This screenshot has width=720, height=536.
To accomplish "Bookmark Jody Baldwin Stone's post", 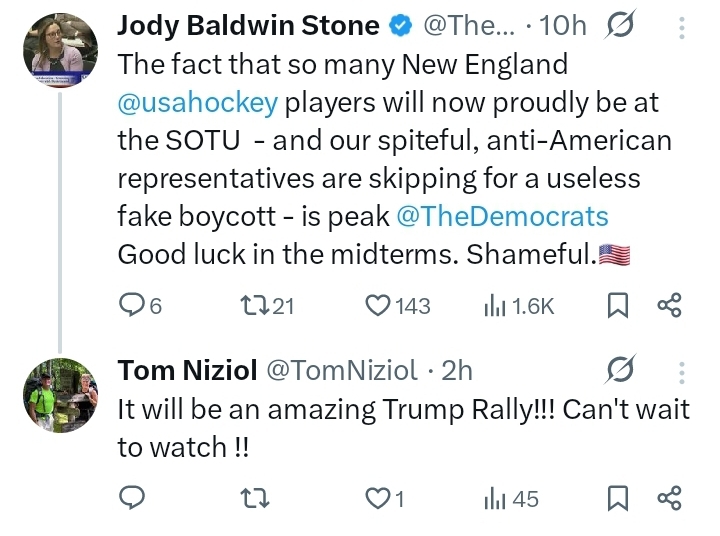I will [620, 306].
